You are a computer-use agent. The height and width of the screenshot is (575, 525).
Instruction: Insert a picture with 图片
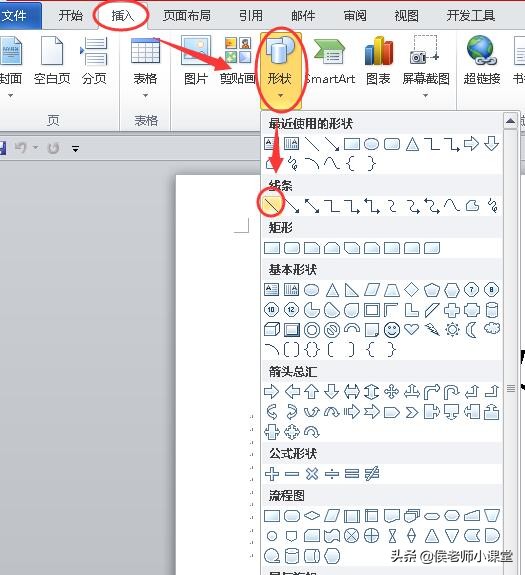196,61
